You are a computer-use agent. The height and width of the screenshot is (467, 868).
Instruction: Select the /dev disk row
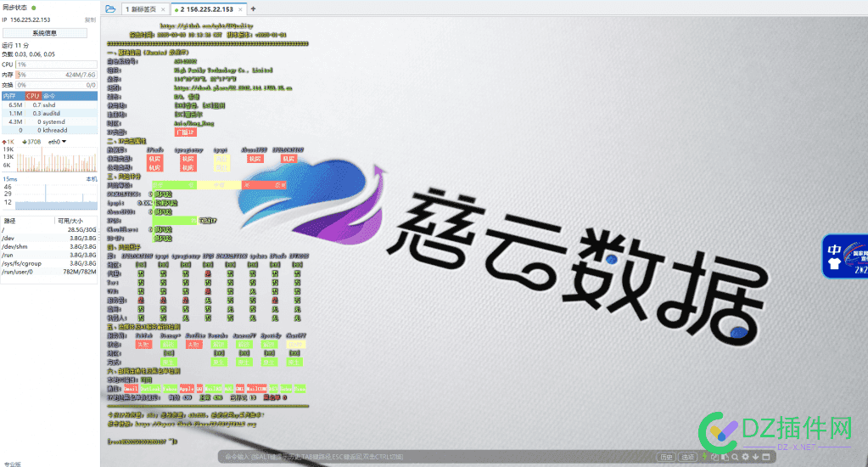[49, 239]
